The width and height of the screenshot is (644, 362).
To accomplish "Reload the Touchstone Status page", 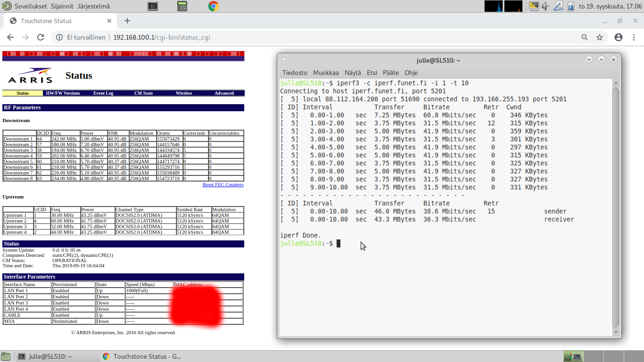I will [x=41, y=37].
